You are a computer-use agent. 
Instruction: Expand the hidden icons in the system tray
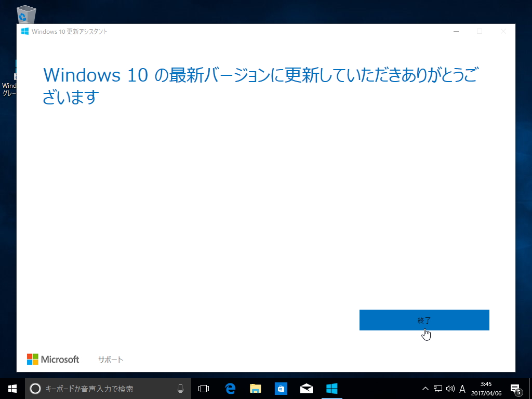424,388
